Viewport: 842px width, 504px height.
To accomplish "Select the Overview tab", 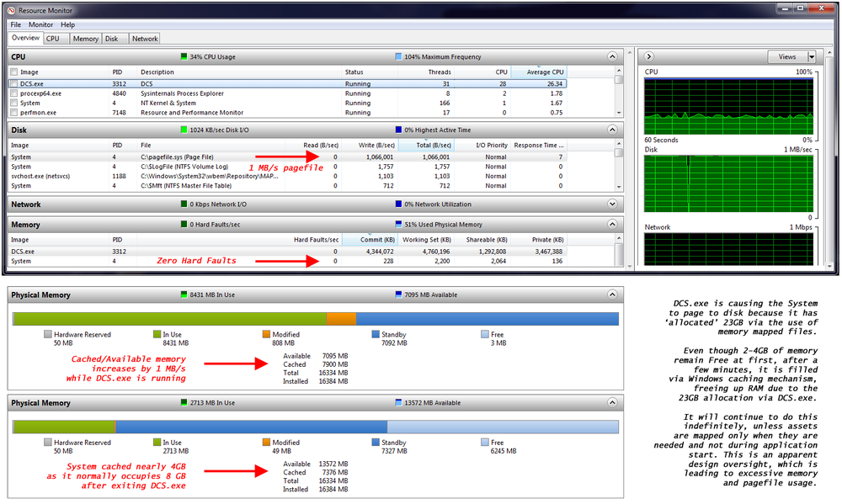I will click(25, 38).
